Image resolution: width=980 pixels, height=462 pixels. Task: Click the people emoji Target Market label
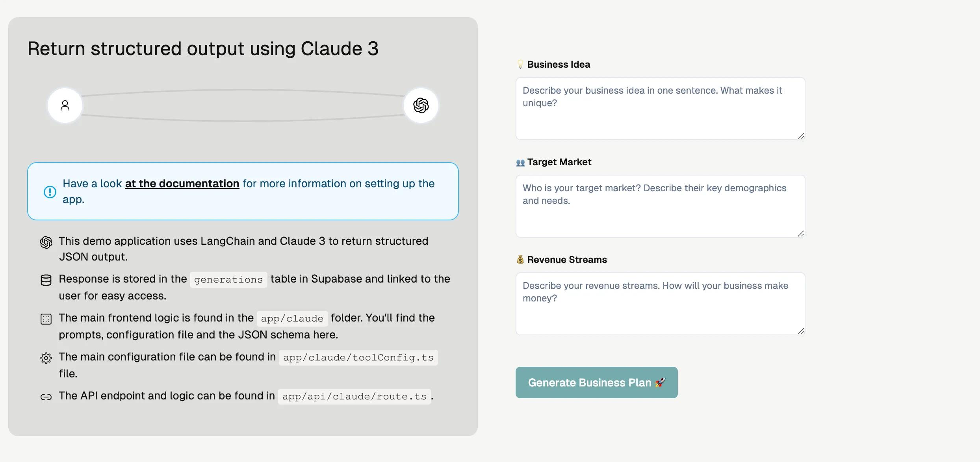[553, 162]
